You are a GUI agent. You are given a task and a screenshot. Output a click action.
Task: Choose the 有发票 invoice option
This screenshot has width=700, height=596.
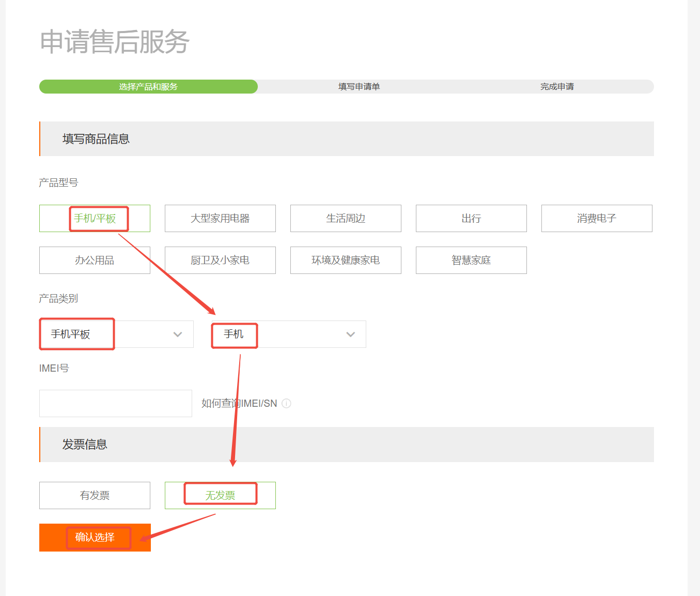tap(95, 496)
